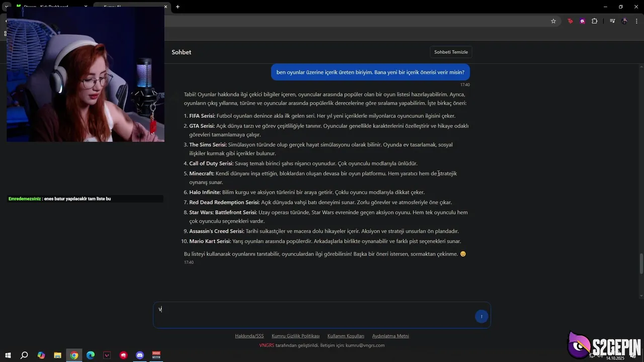This screenshot has width=644, height=362.
Task: Click the Halo Infinite list item
Action: pyautogui.click(x=307, y=192)
